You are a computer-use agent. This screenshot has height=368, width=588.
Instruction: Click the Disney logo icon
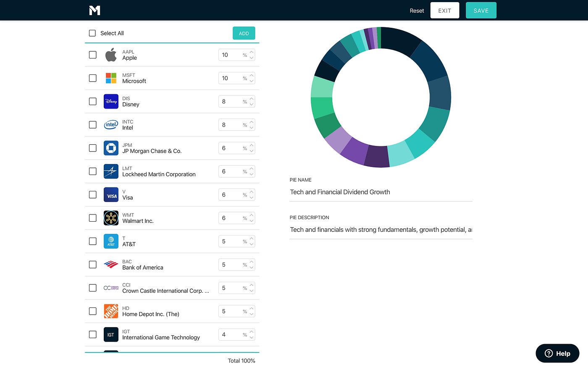tap(111, 101)
